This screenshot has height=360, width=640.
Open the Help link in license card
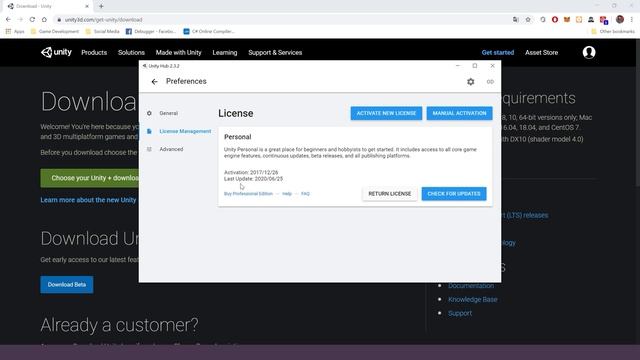point(287,193)
